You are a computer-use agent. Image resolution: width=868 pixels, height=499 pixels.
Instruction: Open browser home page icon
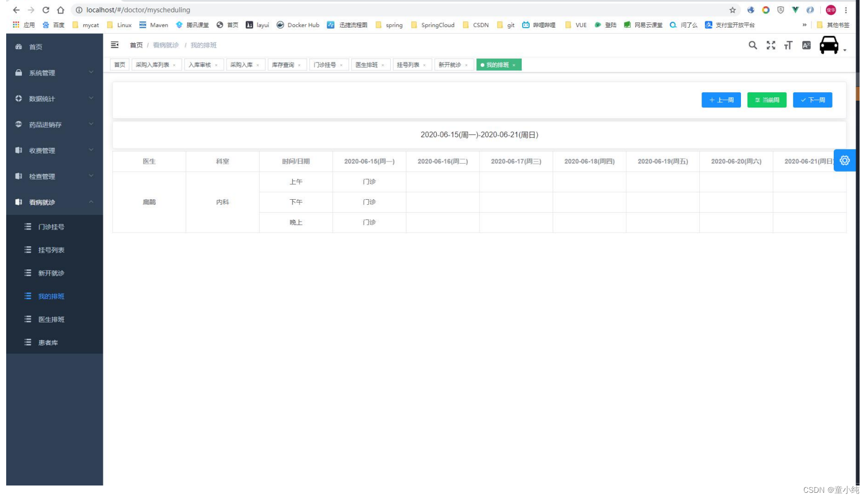61,10
